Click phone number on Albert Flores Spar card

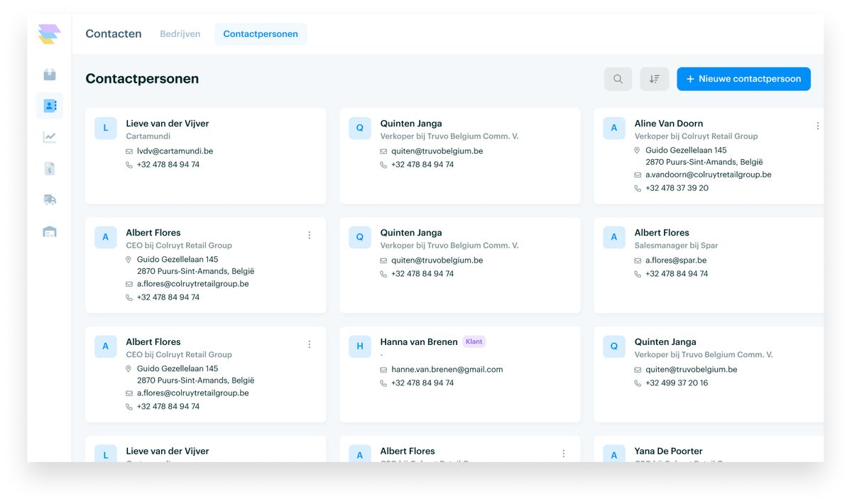tap(677, 274)
